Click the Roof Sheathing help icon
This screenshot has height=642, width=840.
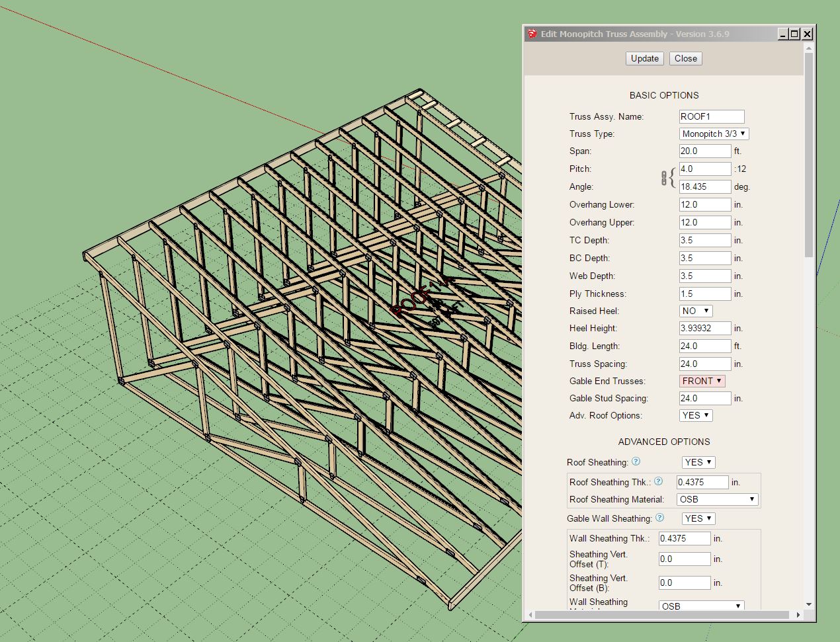click(636, 461)
